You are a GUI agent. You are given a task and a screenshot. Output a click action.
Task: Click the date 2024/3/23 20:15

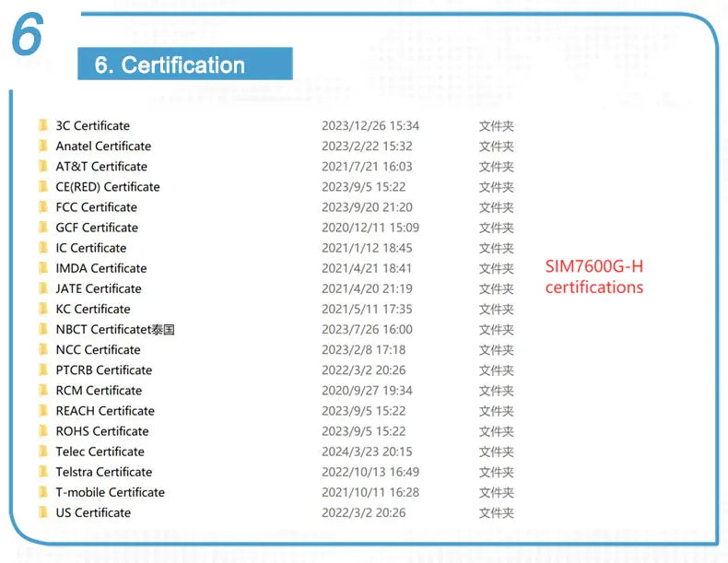[x=367, y=452]
